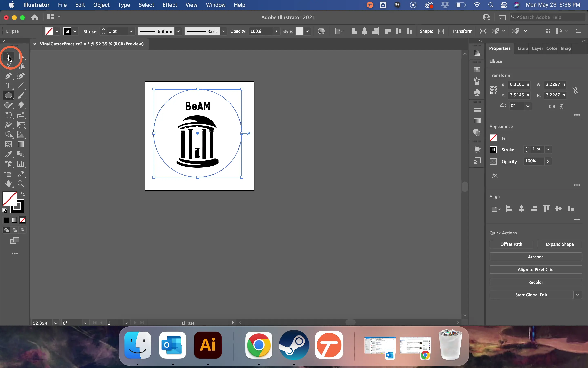The width and height of the screenshot is (588, 368).
Task: Open the Basic brush definition dropdown
Action: (x=224, y=31)
